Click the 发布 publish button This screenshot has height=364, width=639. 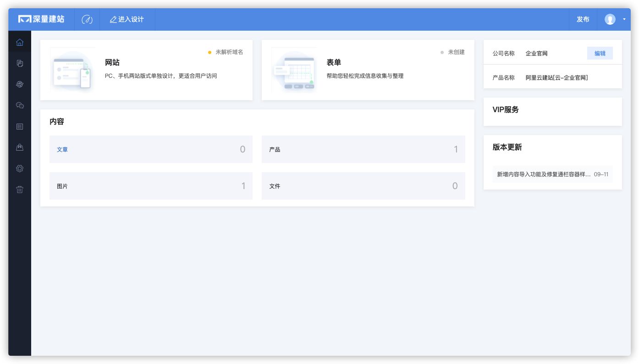pyautogui.click(x=583, y=19)
